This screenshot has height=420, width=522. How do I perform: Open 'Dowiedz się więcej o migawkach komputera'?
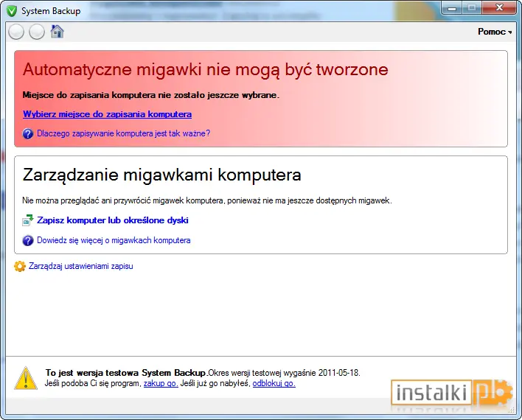point(114,240)
